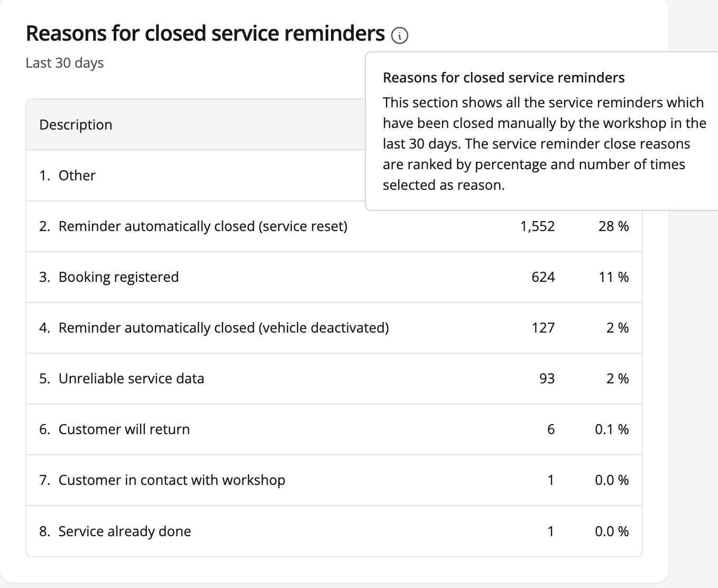Click the 0.1 % percentage value
This screenshot has width=718, height=588.
click(612, 429)
